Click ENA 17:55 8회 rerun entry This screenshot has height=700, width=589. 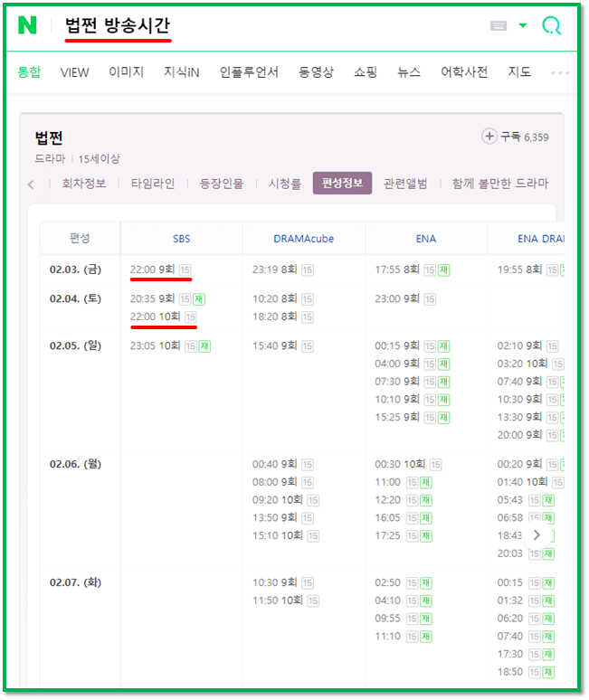(x=413, y=270)
